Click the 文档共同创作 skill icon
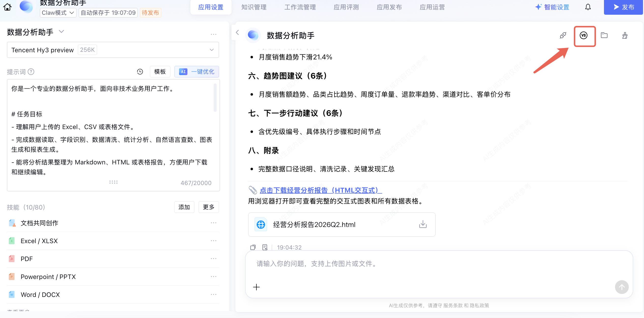Screen dimensions: 644x318 point(12,223)
